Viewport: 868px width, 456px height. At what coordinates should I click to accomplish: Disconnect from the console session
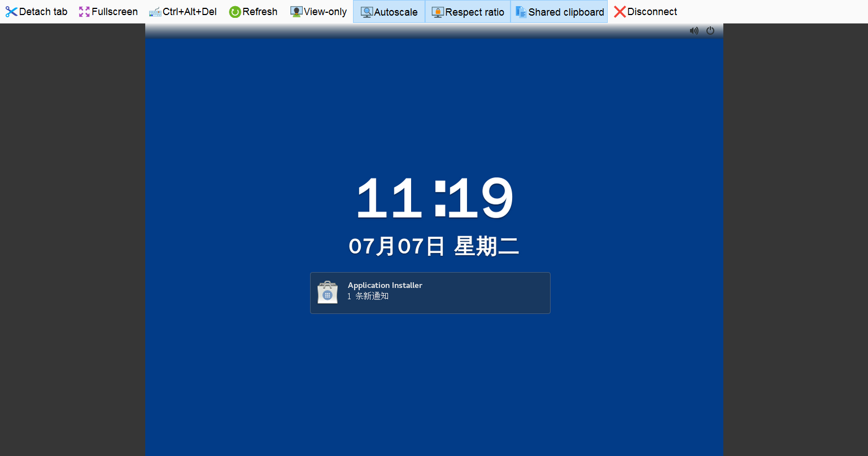point(645,11)
